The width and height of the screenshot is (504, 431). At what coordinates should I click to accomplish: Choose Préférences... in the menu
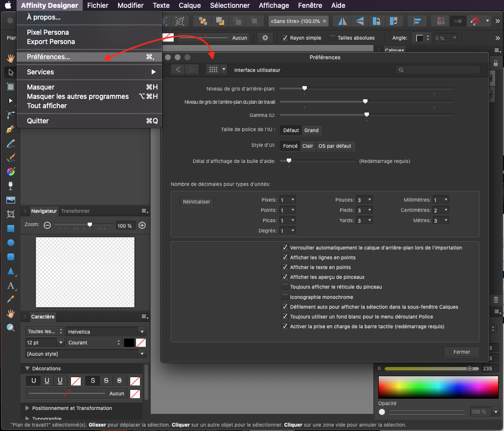[x=90, y=57]
